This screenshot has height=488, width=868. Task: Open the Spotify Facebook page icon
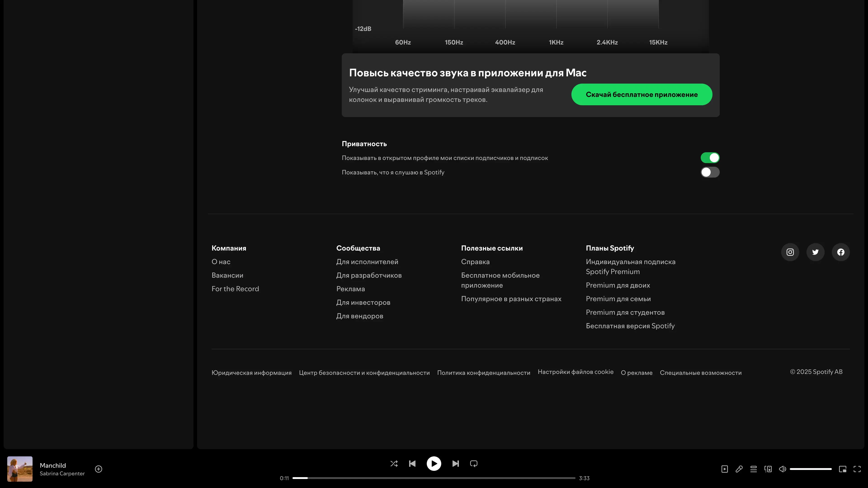840,252
